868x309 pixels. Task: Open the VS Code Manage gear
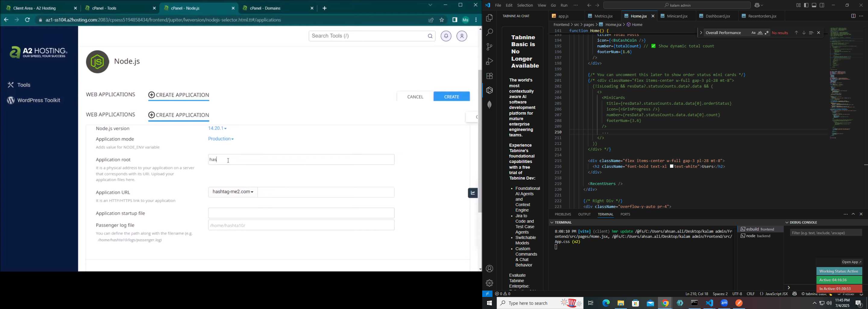coord(489,283)
